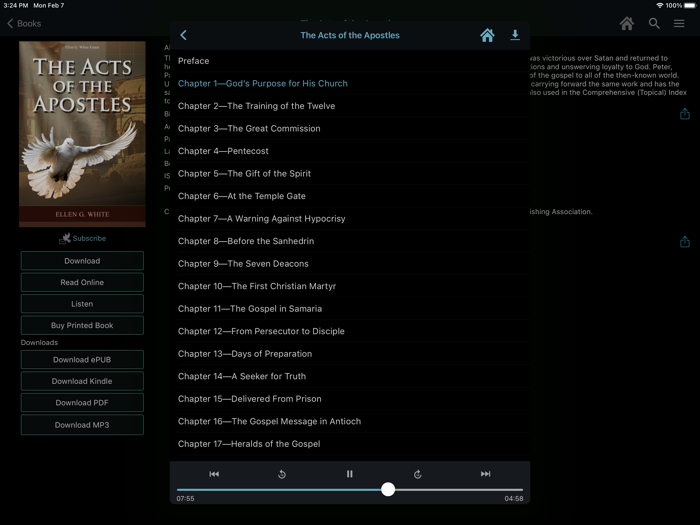
Task: Rewind with the skip-back icon
Action: 282,474
